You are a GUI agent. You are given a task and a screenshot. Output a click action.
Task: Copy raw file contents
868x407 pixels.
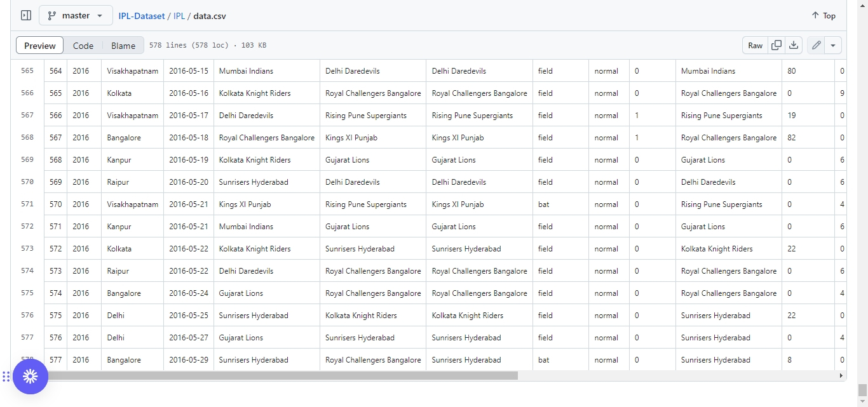point(776,46)
